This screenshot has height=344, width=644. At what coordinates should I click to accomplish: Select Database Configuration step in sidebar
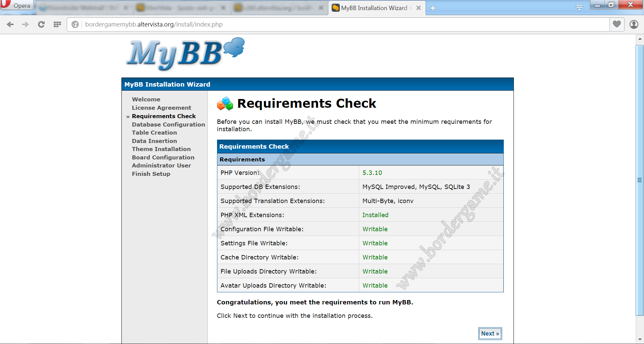point(168,125)
